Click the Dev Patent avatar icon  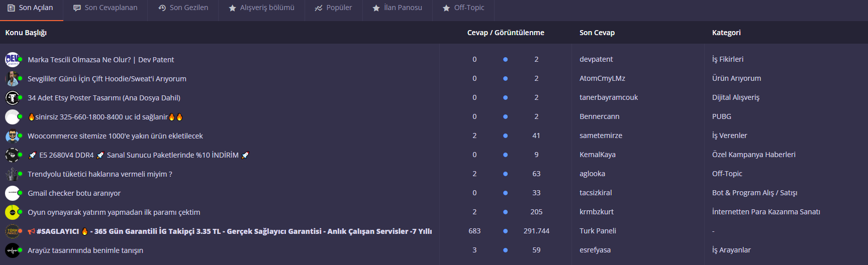[x=13, y=60]
